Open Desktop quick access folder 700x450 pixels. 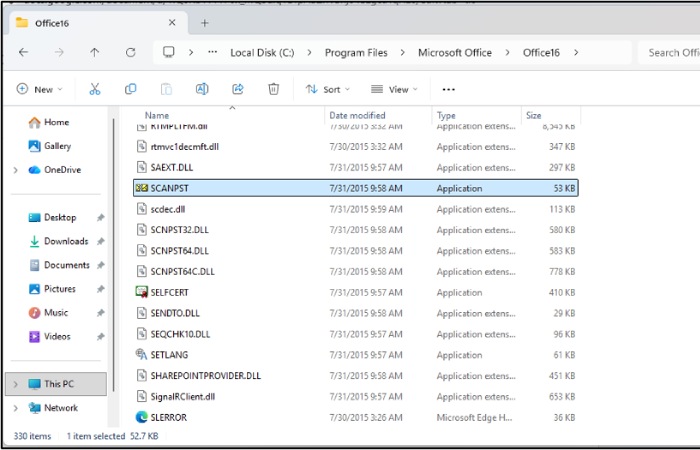53,217
